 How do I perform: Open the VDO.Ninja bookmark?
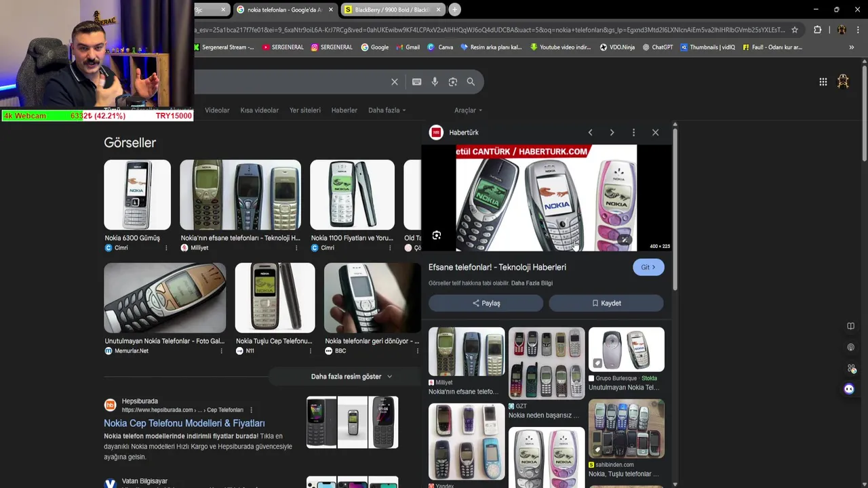pos(617,47)
